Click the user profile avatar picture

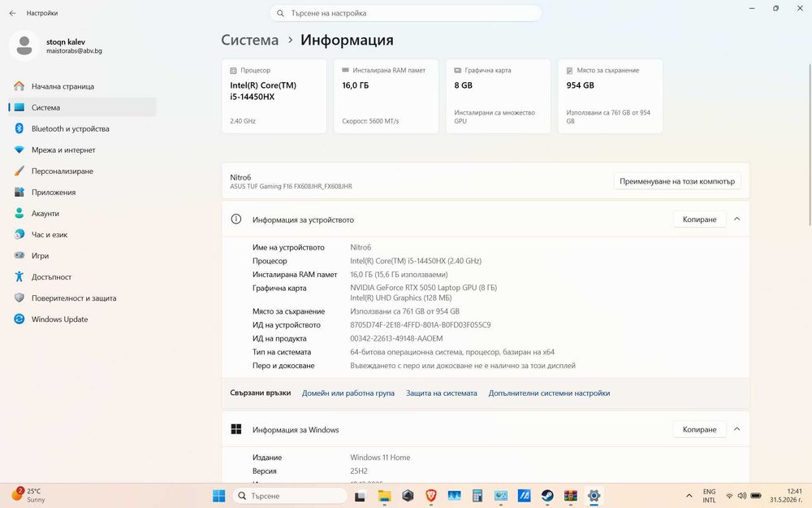click(x=24, y=46)
